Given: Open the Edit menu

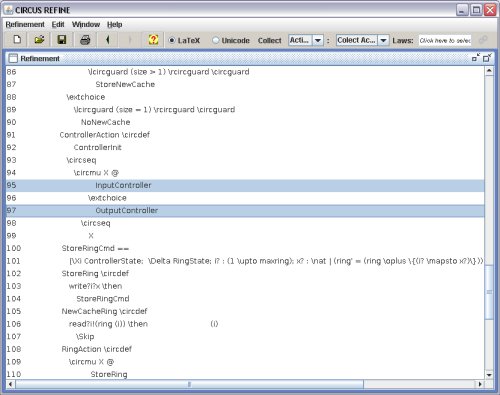Looking at the screenshot, I should [x=58, y=24].
